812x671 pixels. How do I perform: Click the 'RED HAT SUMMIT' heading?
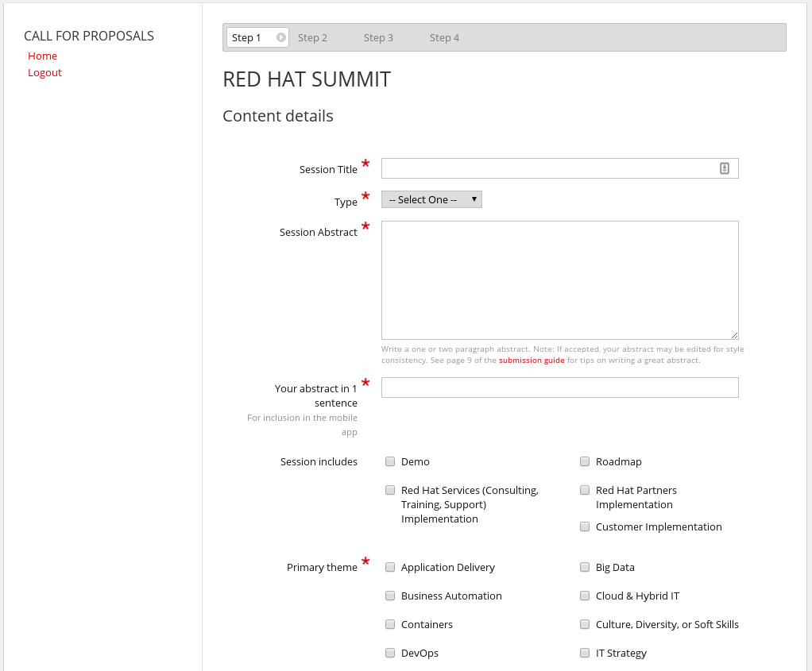307,79
